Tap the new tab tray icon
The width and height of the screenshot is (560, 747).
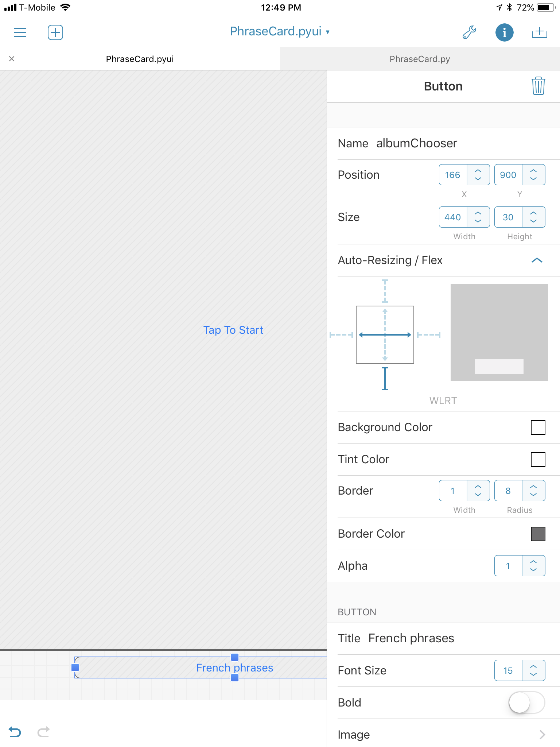(539, 32)
